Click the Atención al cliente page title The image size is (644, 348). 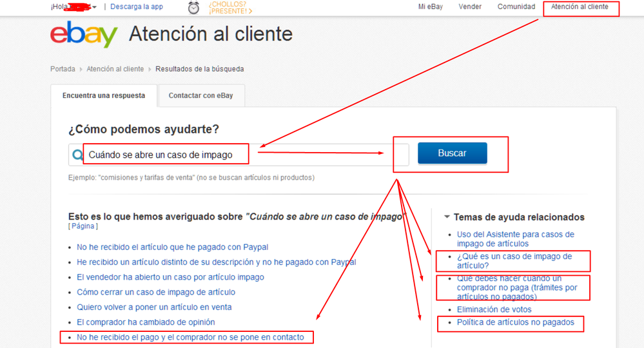[x=211, y=34]
